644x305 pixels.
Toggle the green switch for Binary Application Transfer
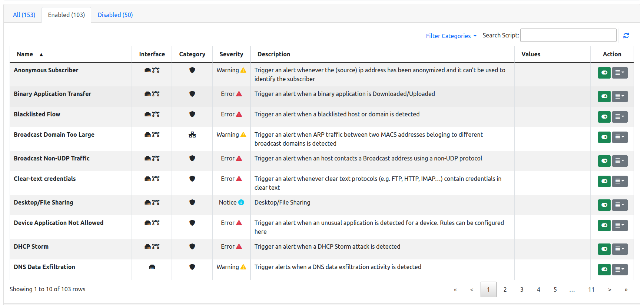point(604,96)
